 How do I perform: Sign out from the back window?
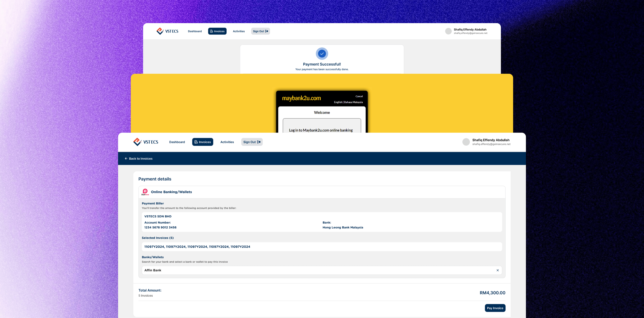tap(260, 31)
